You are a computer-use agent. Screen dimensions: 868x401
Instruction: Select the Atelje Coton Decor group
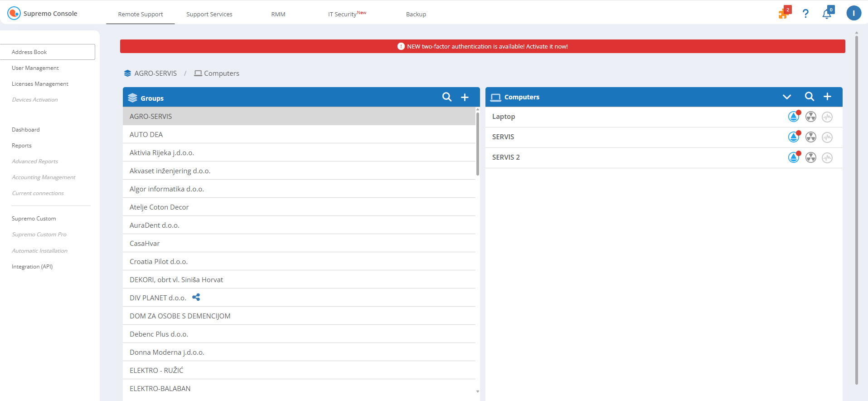(x=299, y=207)
